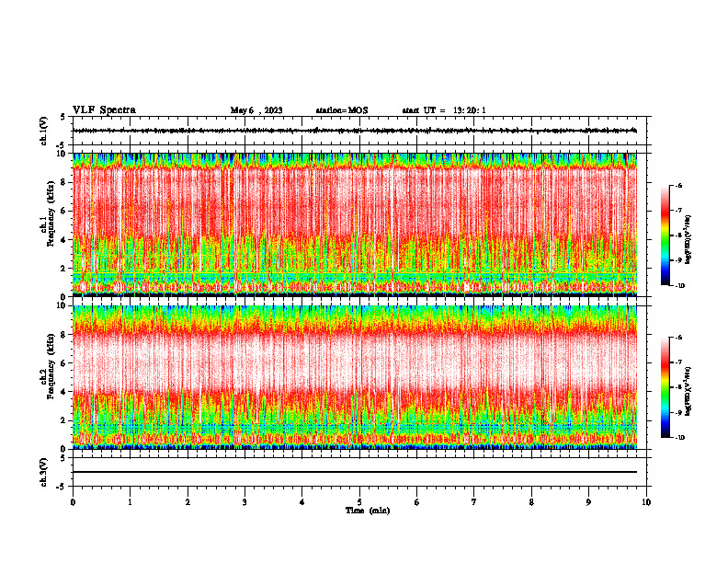Click the date 'May 6, 2023' label

pos(256,110)
